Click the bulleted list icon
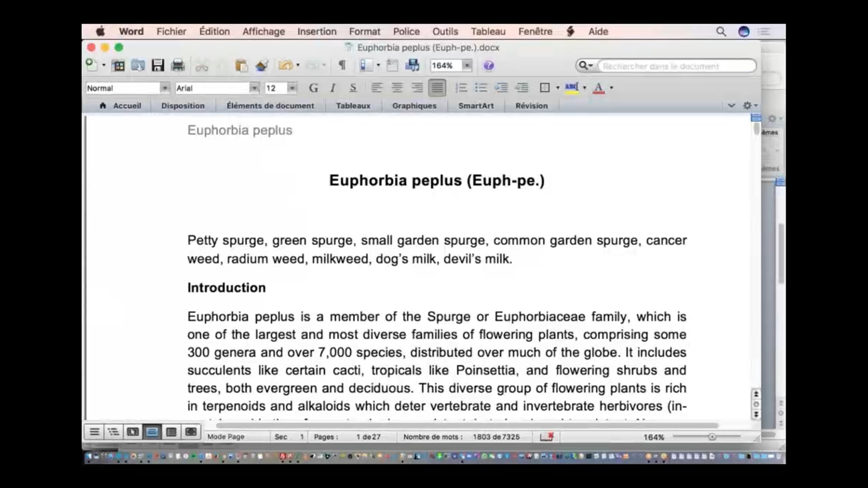Screen dimensions: 868x488 (x=481, y=88)
